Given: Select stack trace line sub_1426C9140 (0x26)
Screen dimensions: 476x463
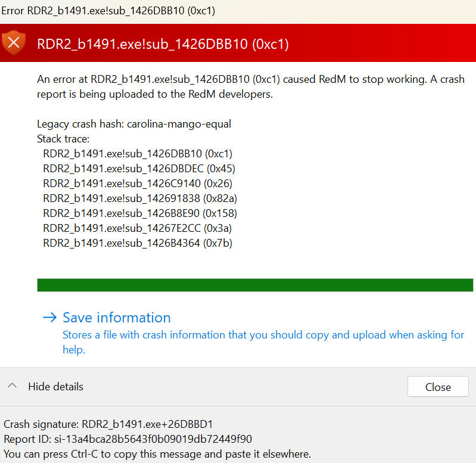Looking at the screenshot, I should [138, 184].
